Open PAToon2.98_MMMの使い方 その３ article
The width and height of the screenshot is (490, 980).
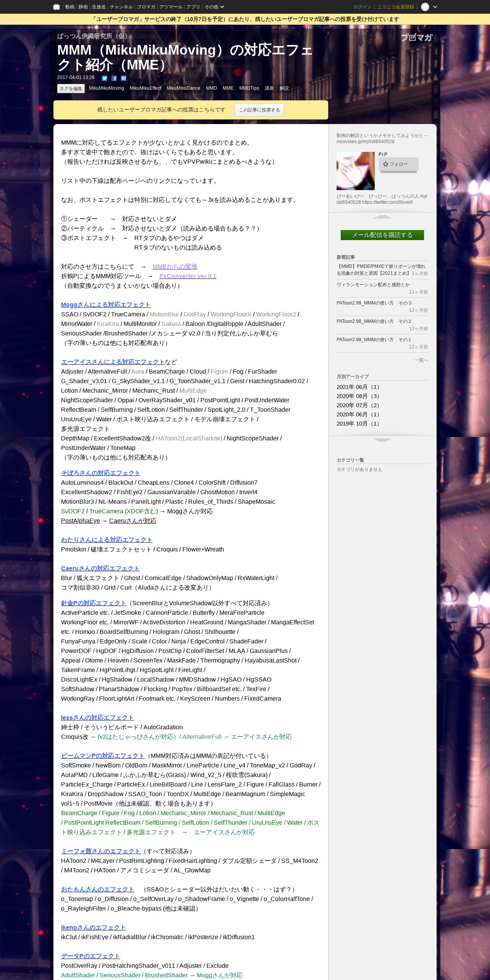point(374,303)
